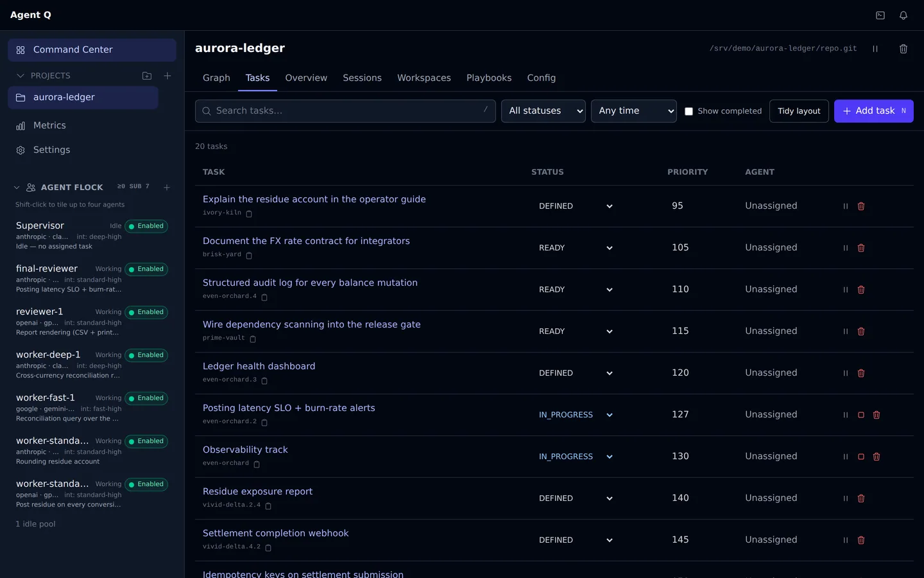Image resolution: width=924 pixels, height=578 pixels.
Task: Collapse the PROJECTS section chevron
Action: [21, 76]
